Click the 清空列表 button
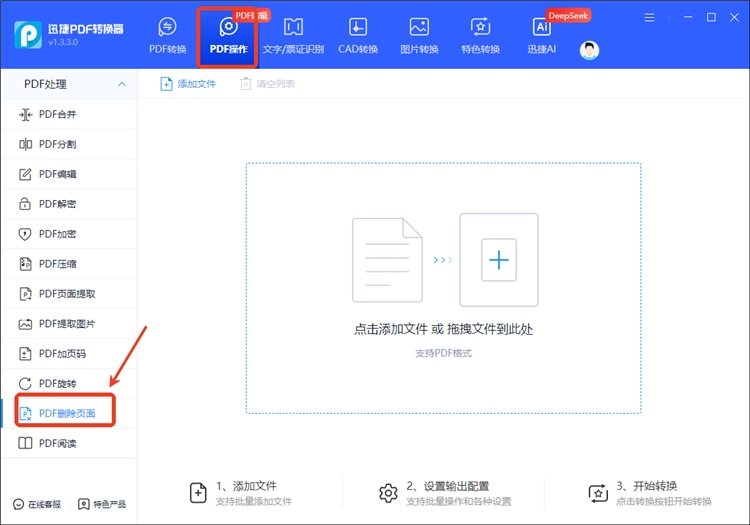Screen dimensions: 750x525 pyautogui.click(x=267, y=84)
